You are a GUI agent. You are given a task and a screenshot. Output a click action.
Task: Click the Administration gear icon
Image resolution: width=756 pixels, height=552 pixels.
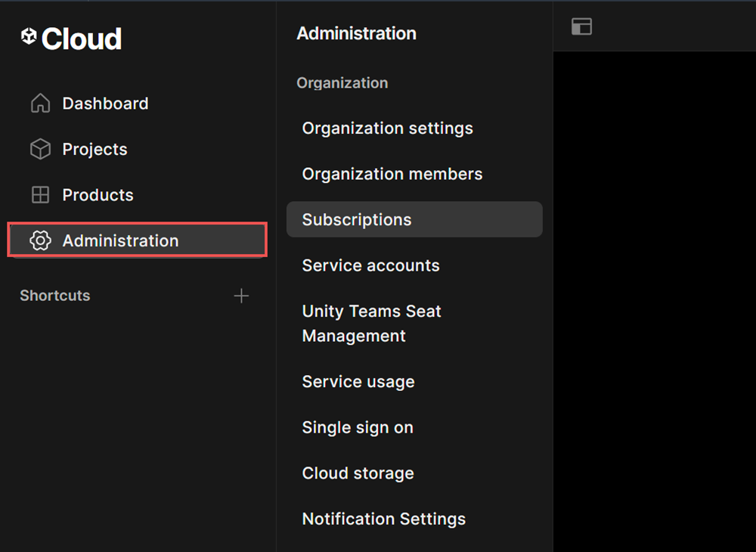point(39,240)
